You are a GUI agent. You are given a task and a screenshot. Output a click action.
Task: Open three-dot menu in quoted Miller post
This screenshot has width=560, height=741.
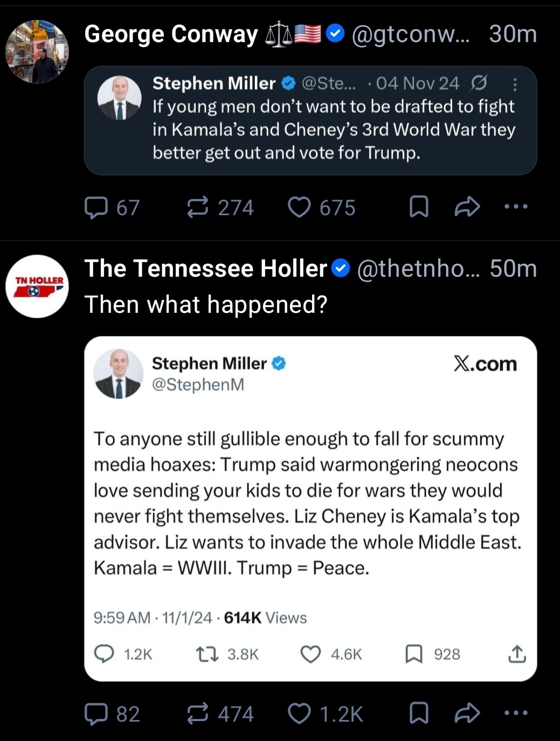[x=515, y=85]
